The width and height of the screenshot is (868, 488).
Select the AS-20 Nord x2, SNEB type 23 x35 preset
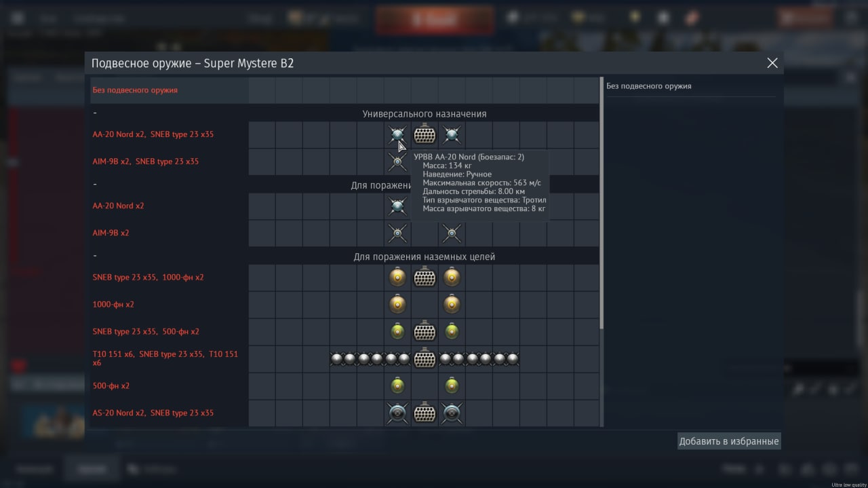coord(153,413)
